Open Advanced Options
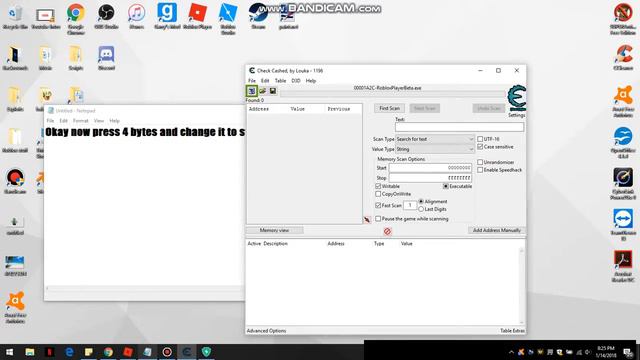This screenshot has height=360, width=640. (x=266, y=331)
